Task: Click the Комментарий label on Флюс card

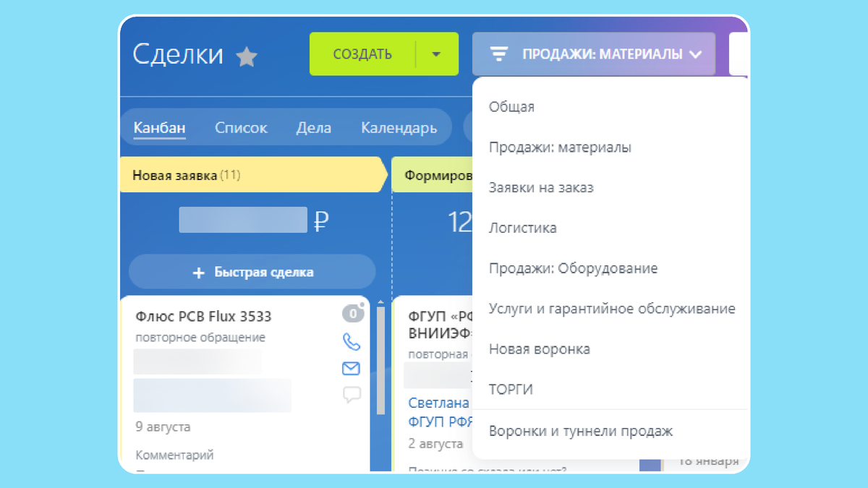Action: [174, 455]
